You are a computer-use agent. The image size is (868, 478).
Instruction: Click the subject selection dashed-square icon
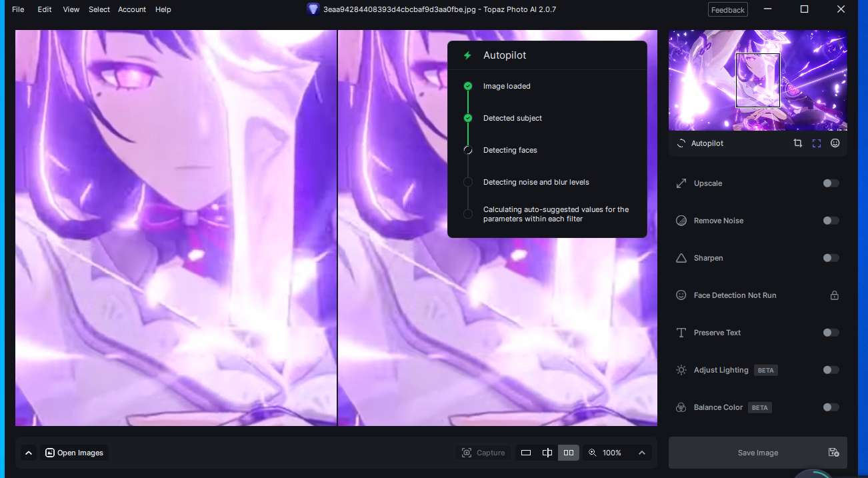816,143
